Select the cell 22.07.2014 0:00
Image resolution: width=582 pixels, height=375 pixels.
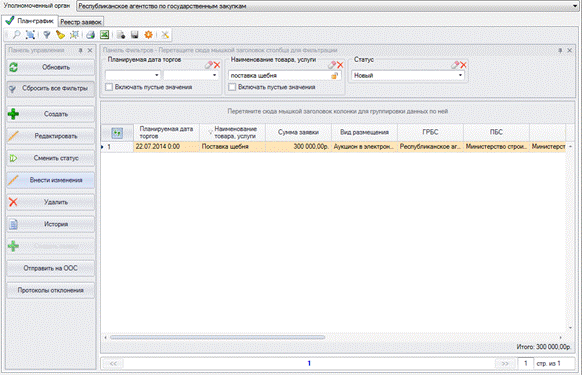(x=166, y=147)
